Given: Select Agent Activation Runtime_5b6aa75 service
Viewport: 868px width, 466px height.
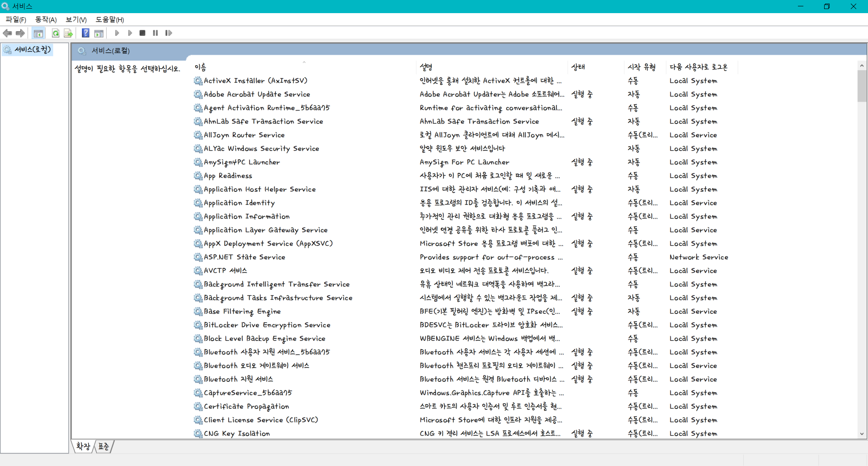Looking at the screenshot, I should click(267, 108).
